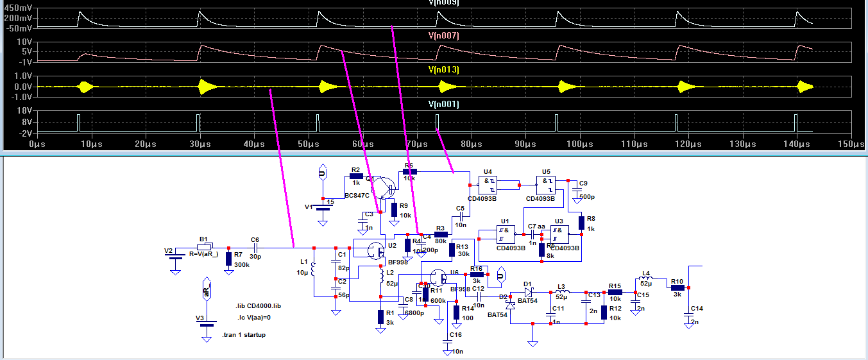Click the .ic V(aa)=0 directive
The width and height of the screenshot is (868, 360).
pyautogui.click(x=253, y=317)
